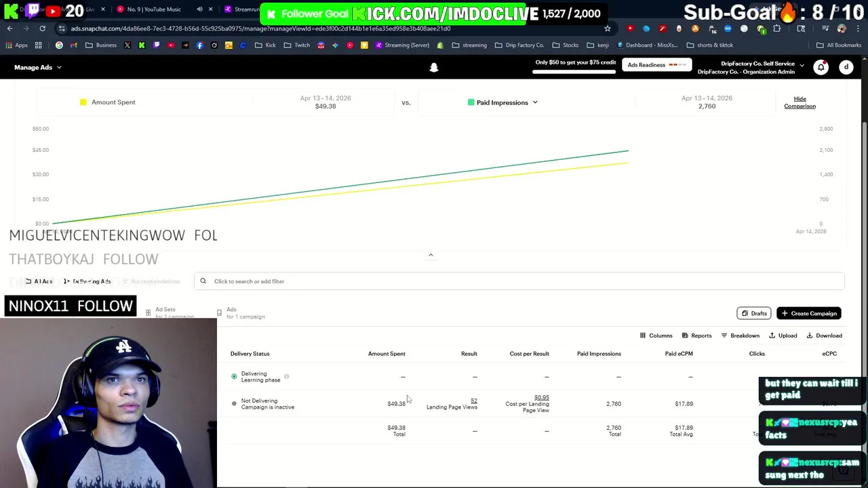Open the Twitch bookmark icon
Viewport: 868px width, 488px height.
coord(156,45)
